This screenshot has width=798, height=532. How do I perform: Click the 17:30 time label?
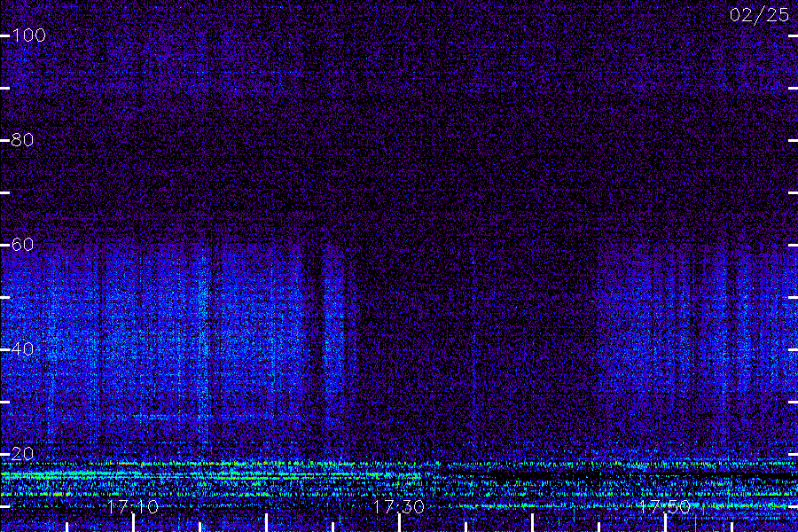pos(398,506)
